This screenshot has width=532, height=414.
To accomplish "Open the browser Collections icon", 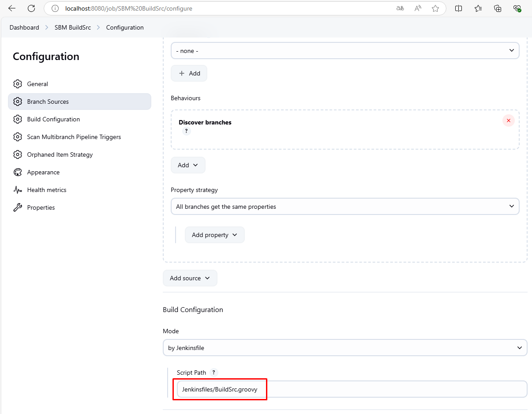I will coord(498,8).
